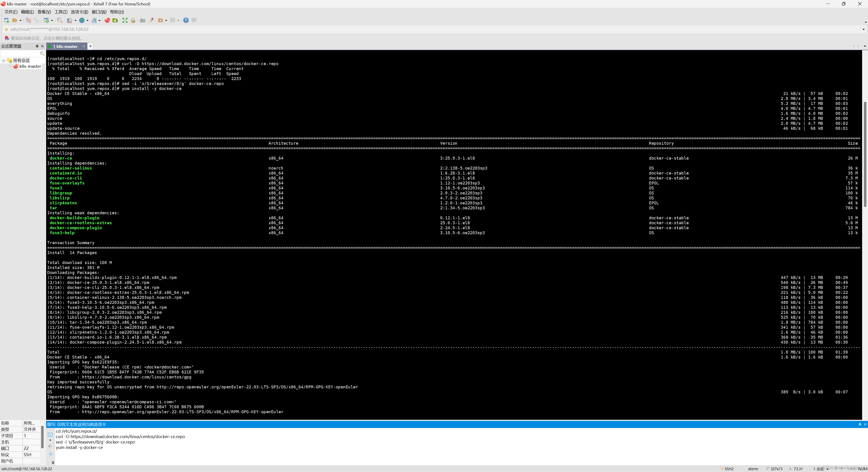Click the + button to open a new tab
Viewport: 868px width, 472px height.
click(x=90, y=46)
